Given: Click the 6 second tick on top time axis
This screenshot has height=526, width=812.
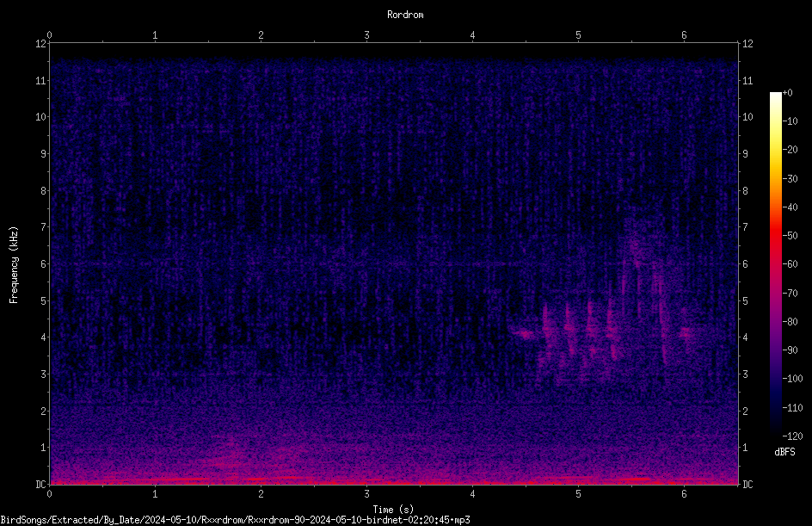Looking at the screenshot, I should pyautogui.click(x=684, y=35).
